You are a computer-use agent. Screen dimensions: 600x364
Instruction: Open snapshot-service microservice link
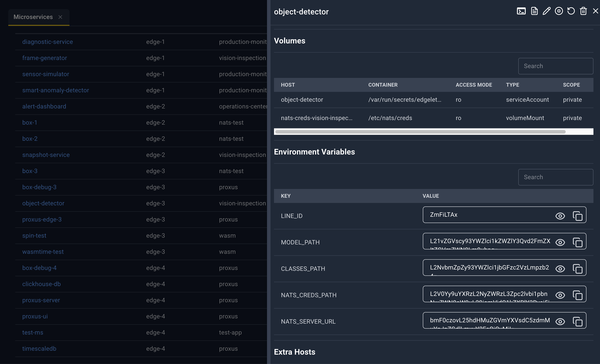click(x=46, y=155)
